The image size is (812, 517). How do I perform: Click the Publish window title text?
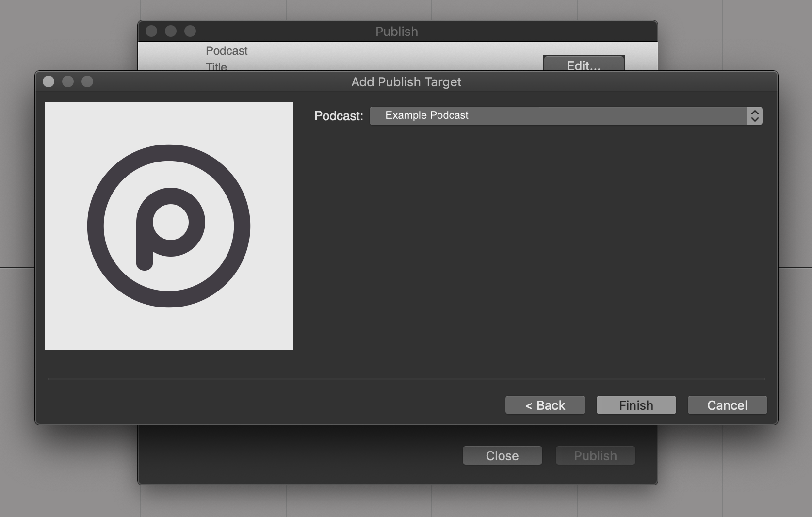coord(397,32)
